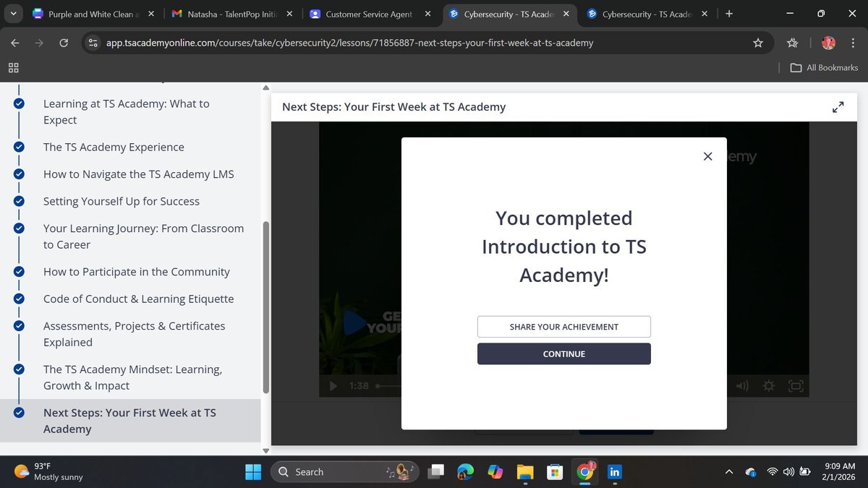The image size is (868, 488).
Task: Toggle the video fullscreen icon
Action: (795, 386)
